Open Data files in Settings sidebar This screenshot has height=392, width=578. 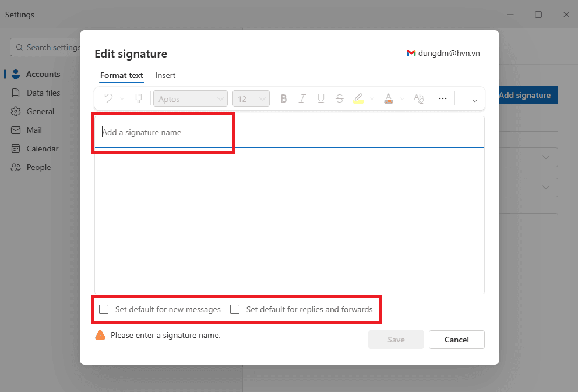tap(43, 93)
